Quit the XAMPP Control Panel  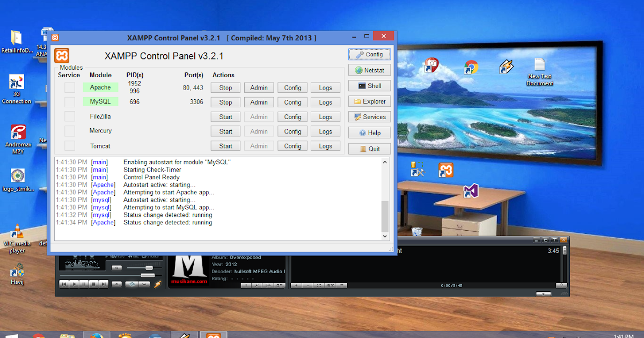click(369, 148)
